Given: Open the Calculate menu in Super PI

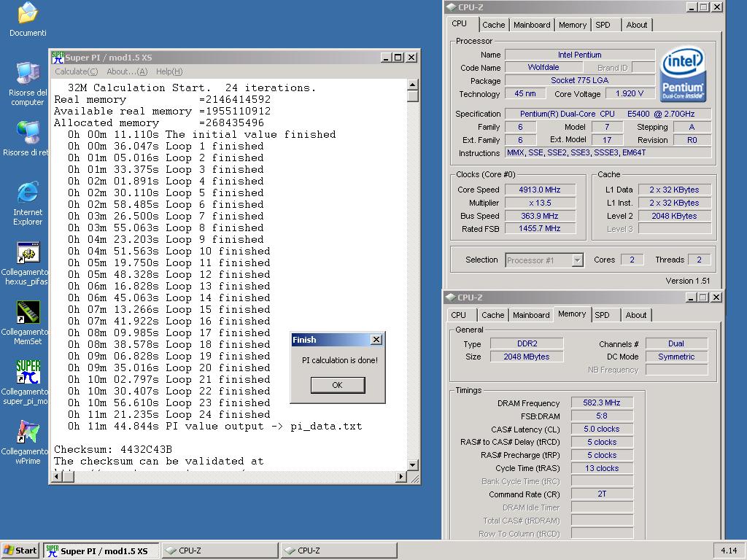Looking at the screenshot, I should coord(76,71).
